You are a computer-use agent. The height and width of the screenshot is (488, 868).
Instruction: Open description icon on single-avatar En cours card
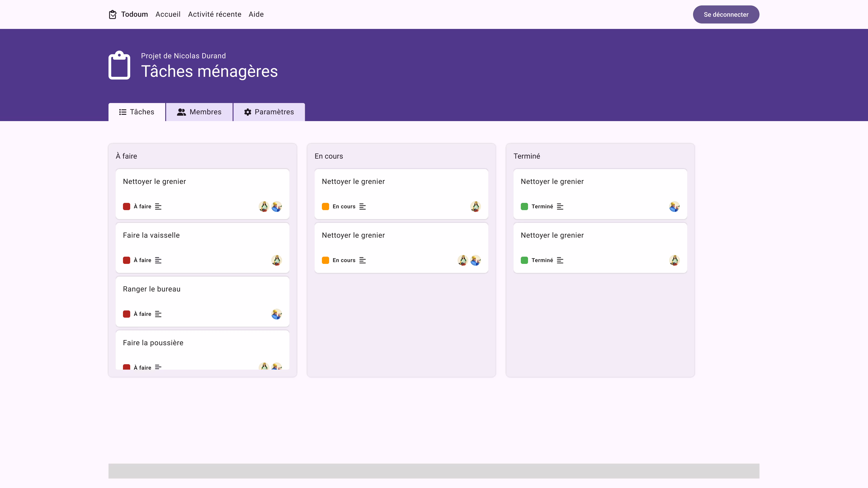click(x=363, y=206)
